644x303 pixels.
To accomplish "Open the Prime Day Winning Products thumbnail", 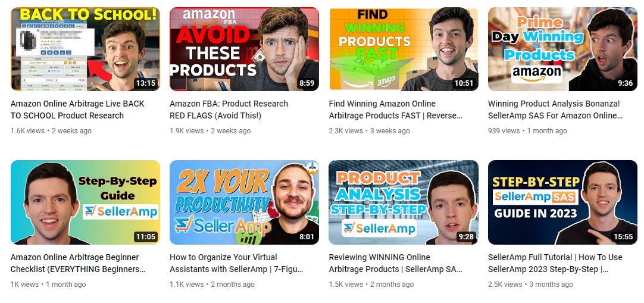I will [x=562, y=49].
